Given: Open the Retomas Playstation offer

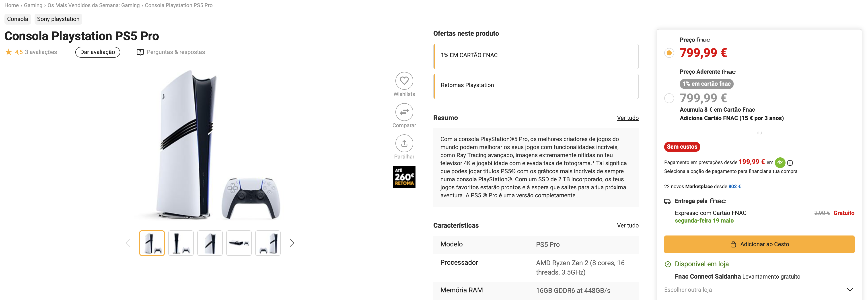Looking at the screenshot, I should tap(536, 86).
